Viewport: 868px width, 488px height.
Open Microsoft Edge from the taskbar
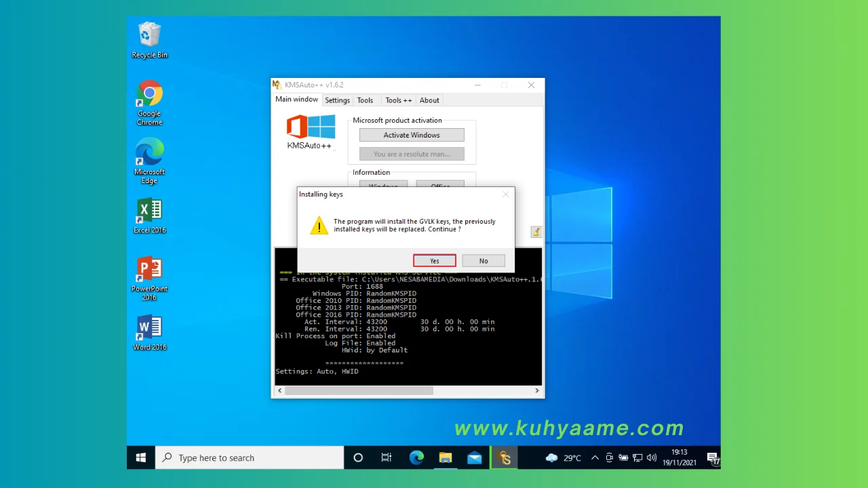click(x=416, y=457)
